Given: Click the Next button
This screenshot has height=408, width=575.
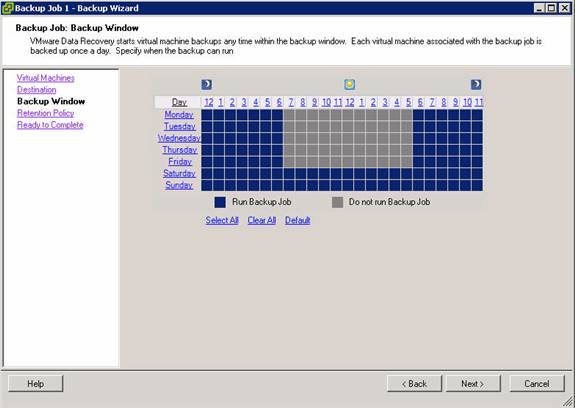Looking at the screenshot, I should [x=473, y=384].
